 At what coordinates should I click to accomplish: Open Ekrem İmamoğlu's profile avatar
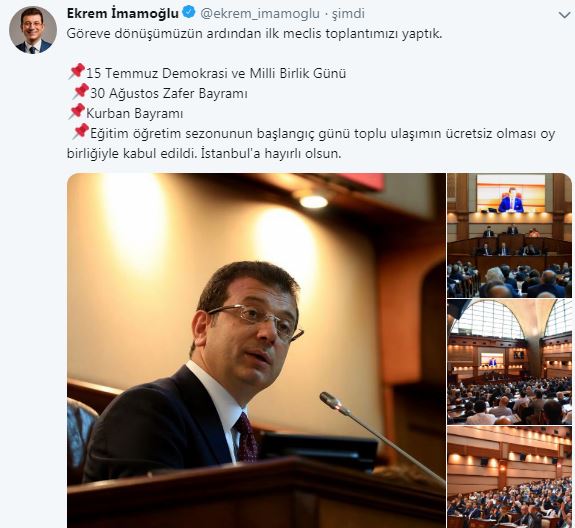coord(33,30)
